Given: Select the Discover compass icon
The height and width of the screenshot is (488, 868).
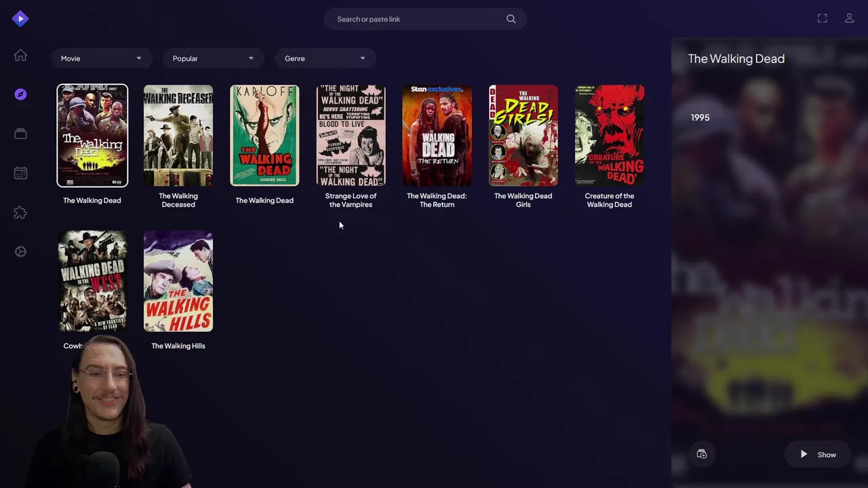Looking at the screenshot, I should [x=20, y=94].
